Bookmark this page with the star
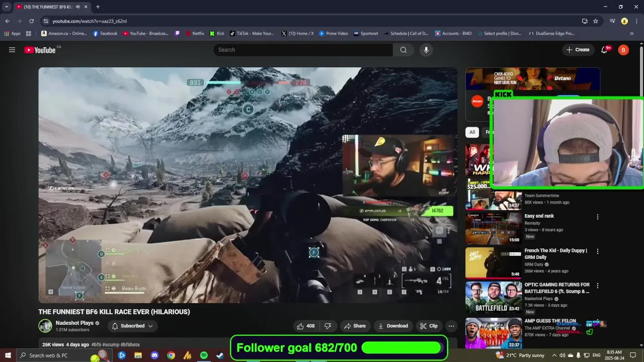Image resolution: width=644 pixels, height=362 pixels. click(x=596, y=21)
